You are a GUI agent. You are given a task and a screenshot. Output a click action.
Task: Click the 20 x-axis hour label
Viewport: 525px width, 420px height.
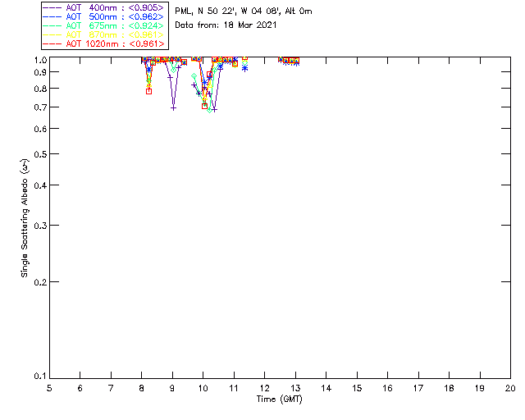[x=510, y=389]
